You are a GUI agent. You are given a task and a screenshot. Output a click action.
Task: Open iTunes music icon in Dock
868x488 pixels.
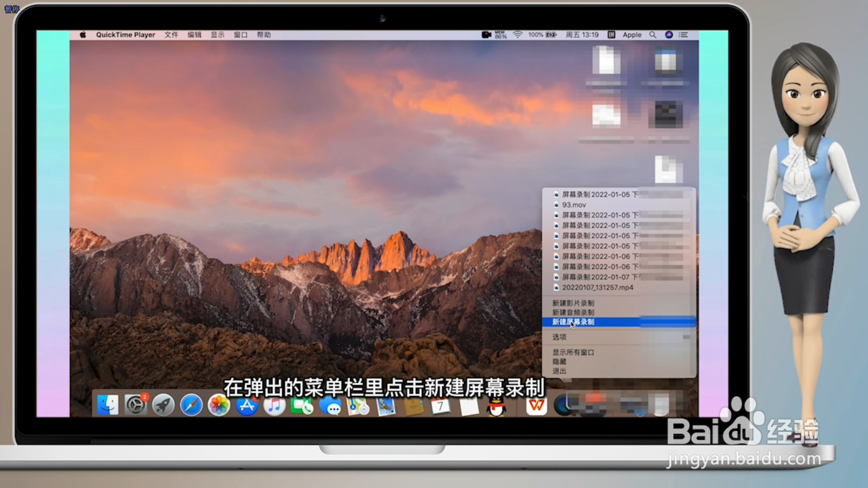(x=274, y=406)
